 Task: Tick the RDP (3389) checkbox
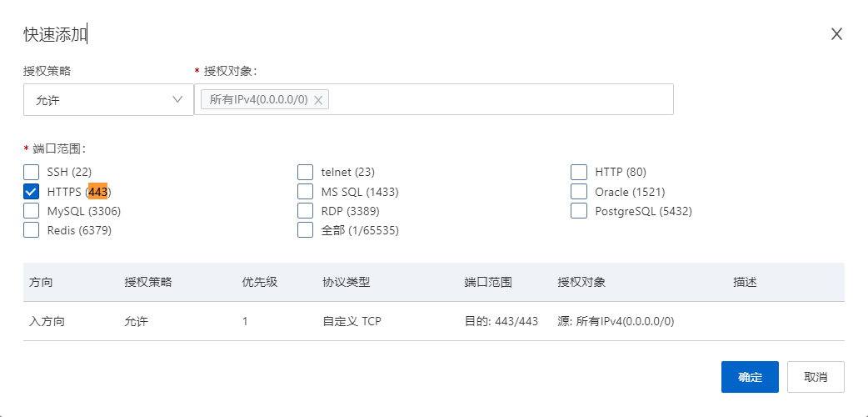click(306, 211)
